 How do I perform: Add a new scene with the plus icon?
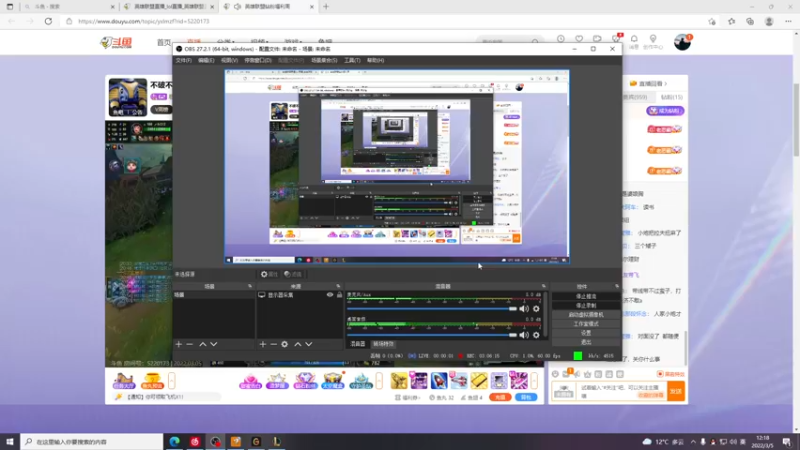point(179,344)
